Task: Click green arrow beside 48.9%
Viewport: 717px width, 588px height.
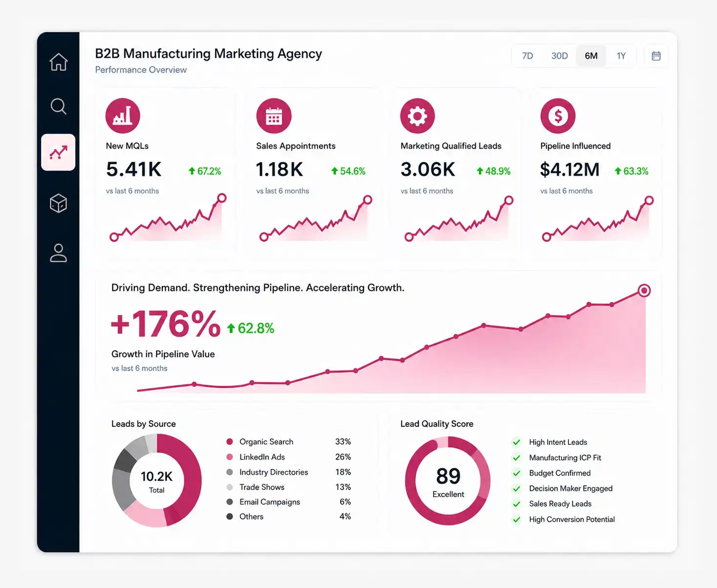Action: [479, 171]
